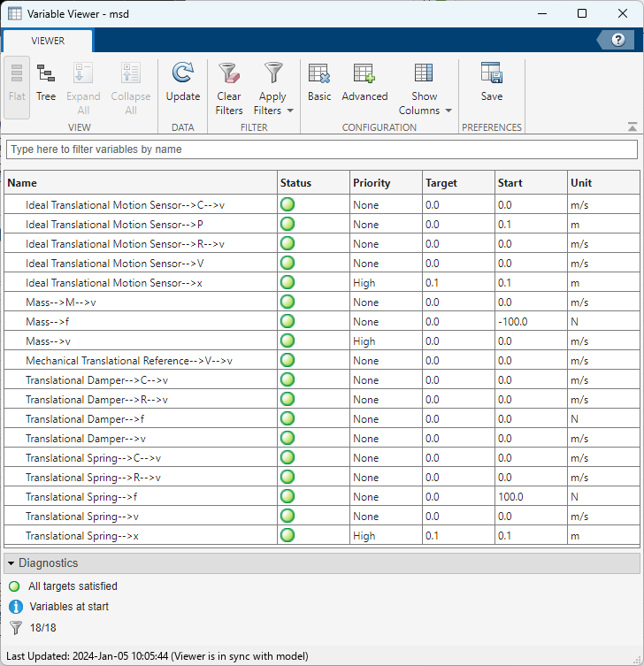Click the status indicator for Mass-->f
The width and height of the screenshot is (644, 666).
point(287,322)
